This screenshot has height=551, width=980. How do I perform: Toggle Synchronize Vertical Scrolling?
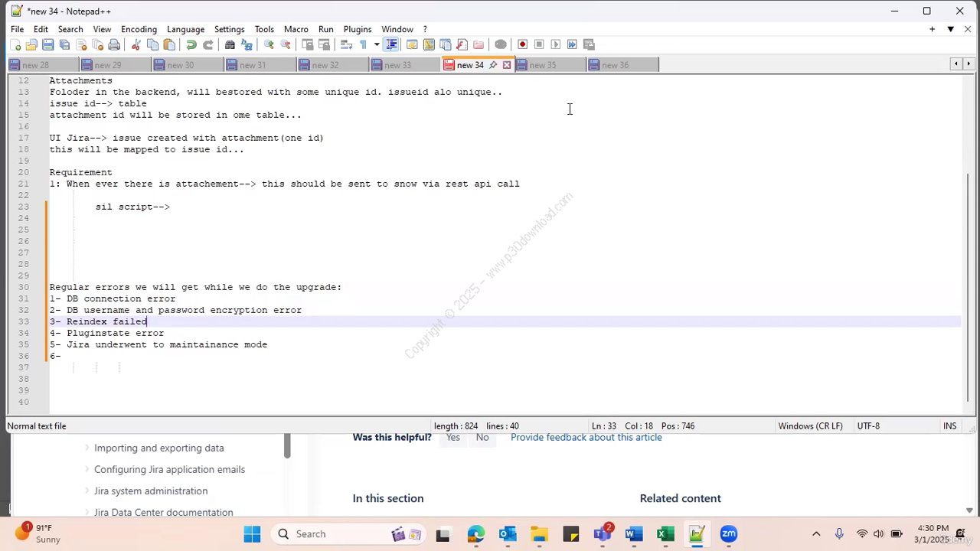coord(307,44)
